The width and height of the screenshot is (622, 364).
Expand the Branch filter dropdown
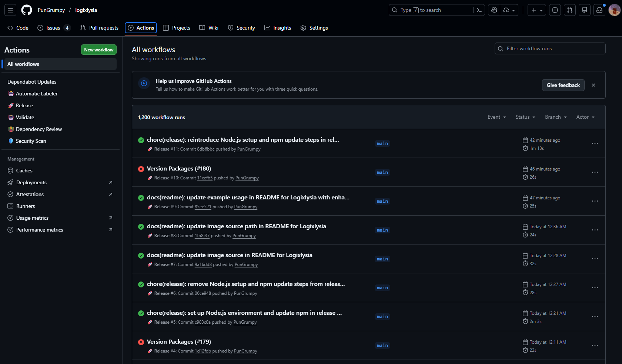pyautogui.click(x=556, y=117)
